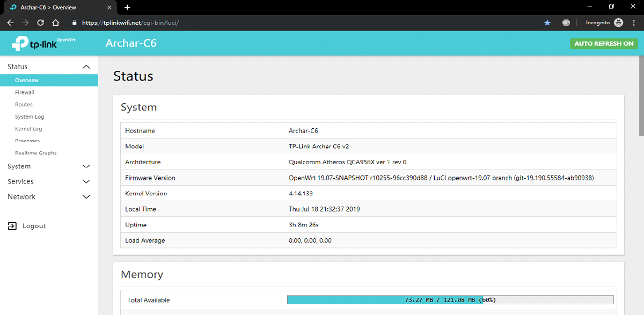Open the Realtime Graphs page
Viewport: 644px width, 315px height.
36,153
